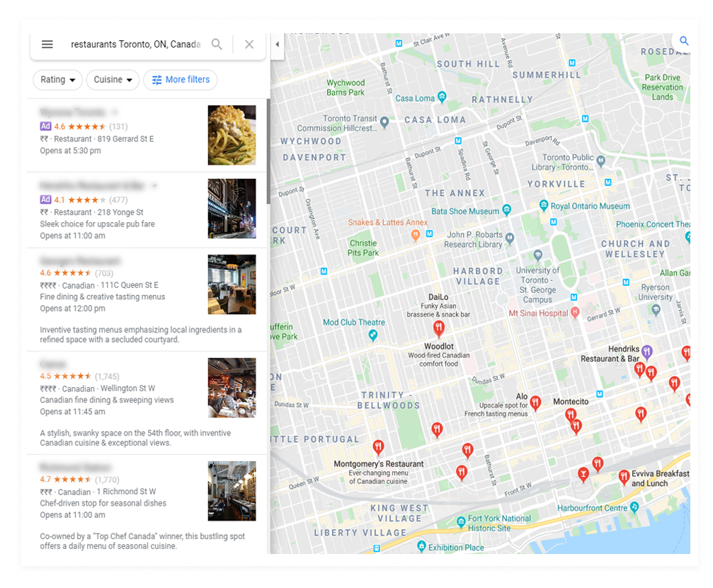This screenshot has height=588, width=713.
Task: Clear the search with the X icon
Action: (x=249, y=44)
